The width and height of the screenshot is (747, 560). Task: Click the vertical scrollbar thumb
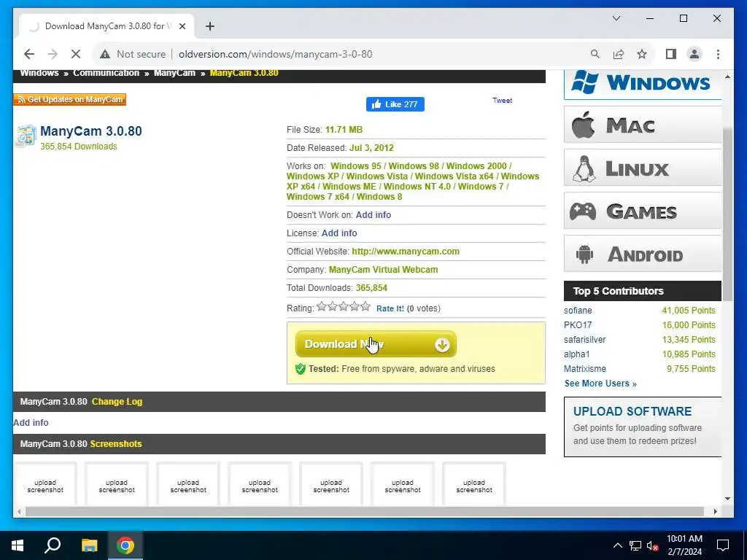727,214
